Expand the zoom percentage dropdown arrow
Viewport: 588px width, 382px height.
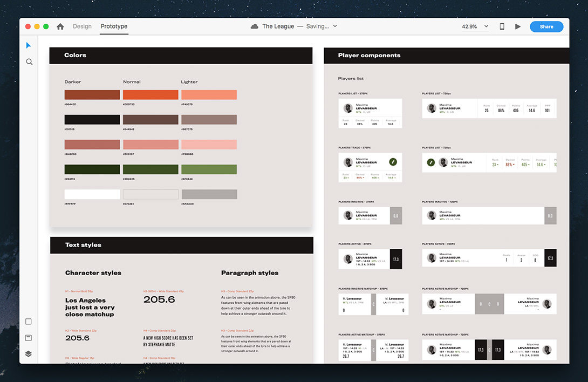pyautogui.click(x=486, y=26)
